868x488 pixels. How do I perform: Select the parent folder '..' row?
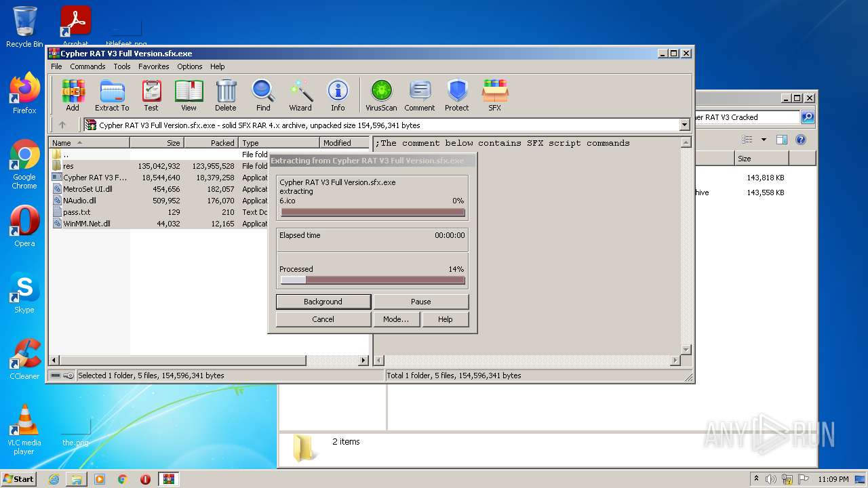tap(159, 155)
